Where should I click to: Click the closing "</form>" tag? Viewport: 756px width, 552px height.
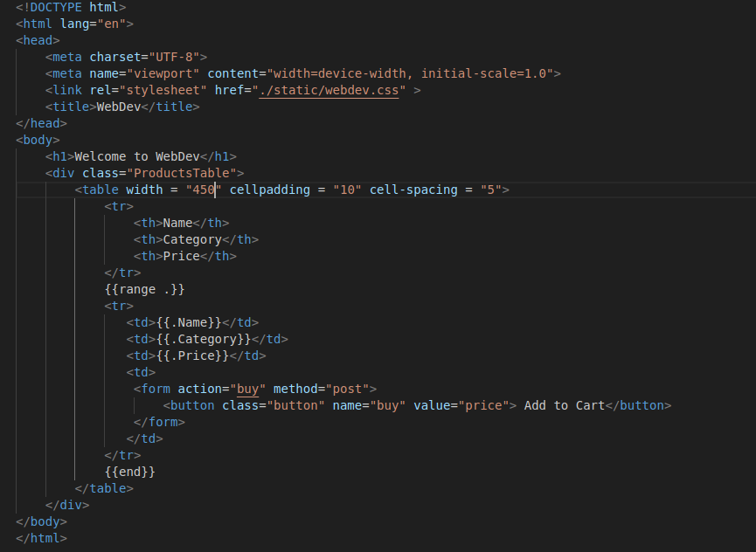(160, 422)
